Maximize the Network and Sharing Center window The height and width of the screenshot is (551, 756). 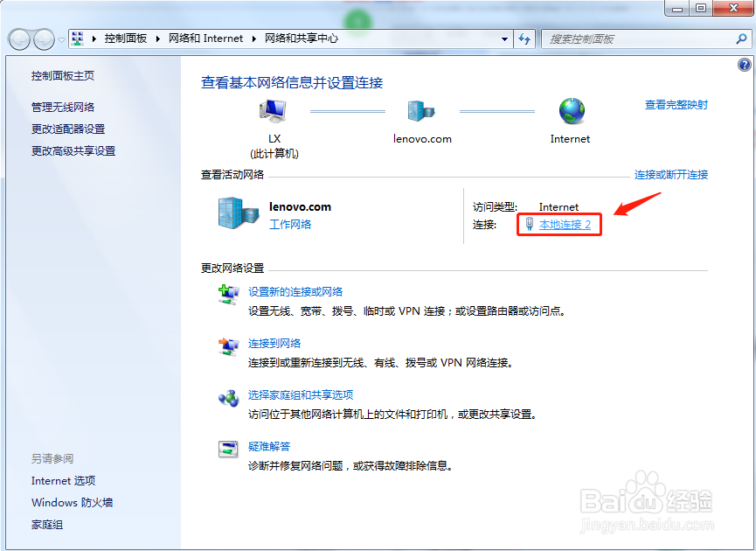click(701, 8)
